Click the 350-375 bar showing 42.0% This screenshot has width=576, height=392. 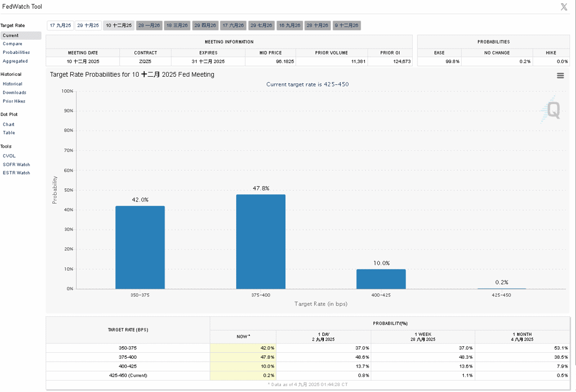[x=140, y=247]
